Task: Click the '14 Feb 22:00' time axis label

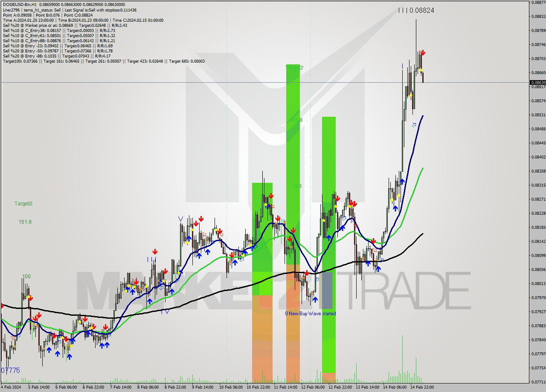Action: coord(422,387)
